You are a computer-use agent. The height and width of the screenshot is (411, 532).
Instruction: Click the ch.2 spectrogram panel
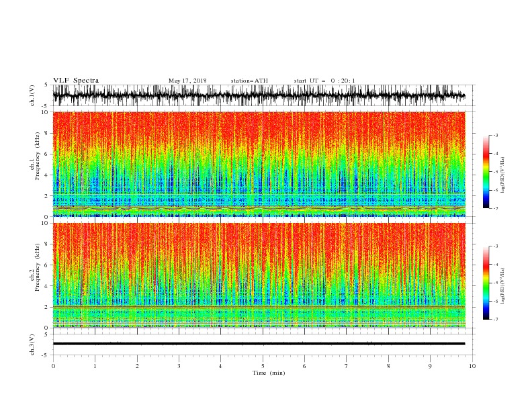pyautogui.click(x=259, y=275)
